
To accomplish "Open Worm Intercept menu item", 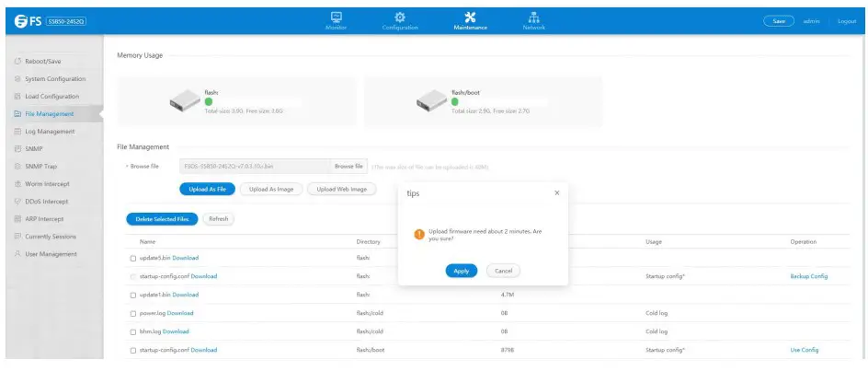I will pyautogui.click(x=48, y=184).
